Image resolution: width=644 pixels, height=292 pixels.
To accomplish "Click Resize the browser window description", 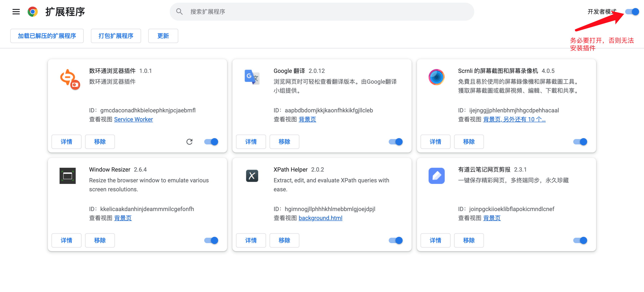I will point(149,185).
